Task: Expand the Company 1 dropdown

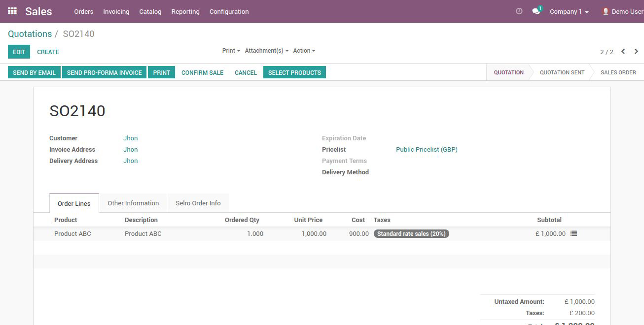Action: click(569, 11)
